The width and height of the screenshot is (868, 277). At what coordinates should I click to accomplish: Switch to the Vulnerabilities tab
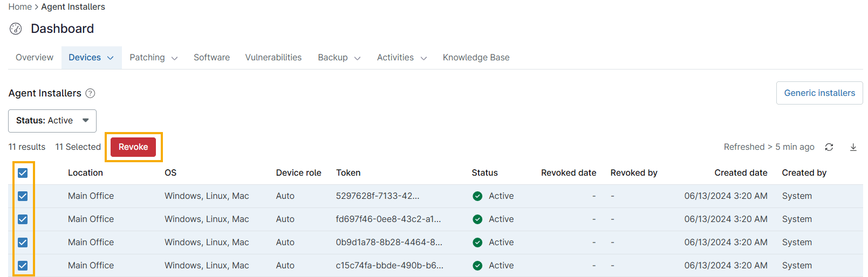[x=273, y=58]
